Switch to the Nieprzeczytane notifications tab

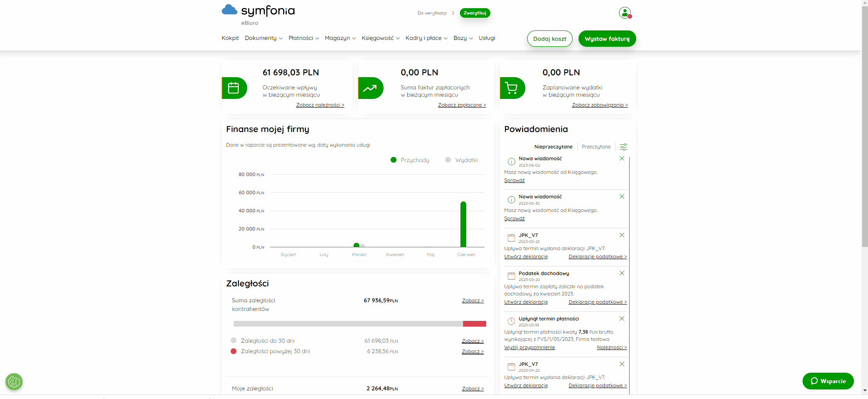(554, 147)
